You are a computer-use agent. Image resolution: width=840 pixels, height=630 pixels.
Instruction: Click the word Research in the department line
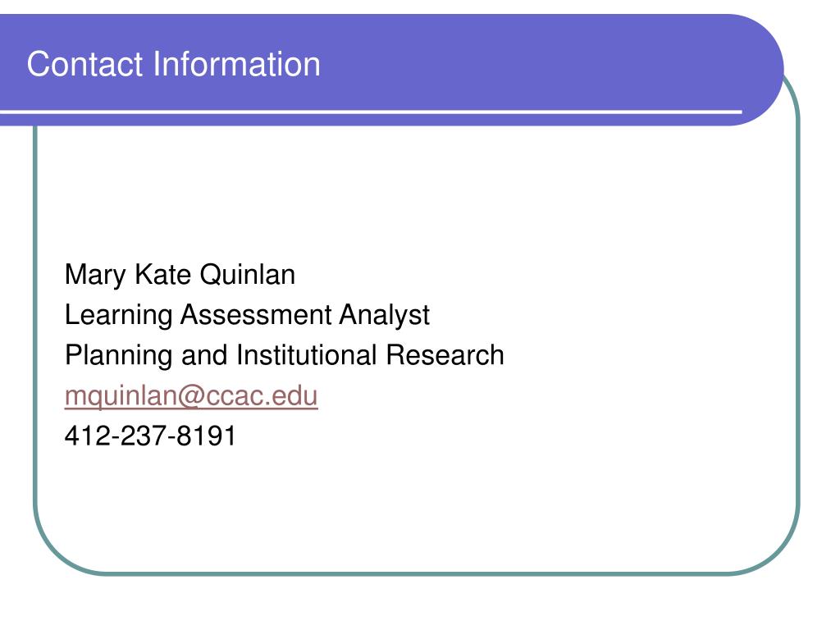click(445, 354)
